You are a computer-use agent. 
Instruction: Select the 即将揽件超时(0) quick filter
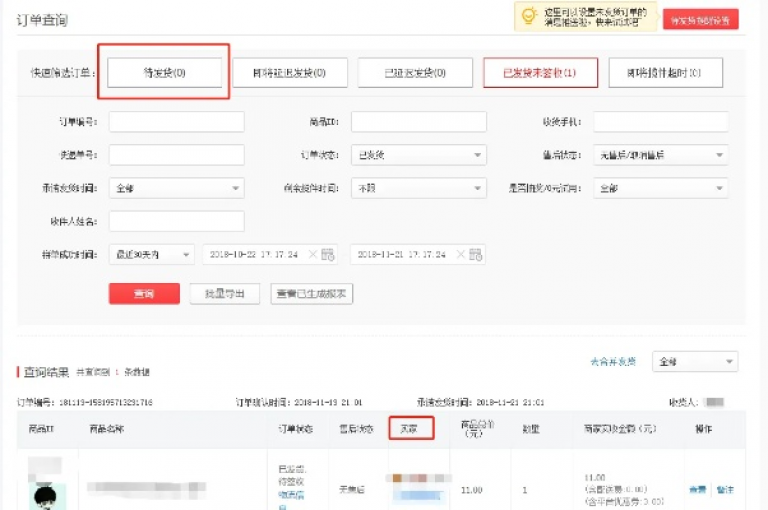pyautogui.click(x=666, y=73)
